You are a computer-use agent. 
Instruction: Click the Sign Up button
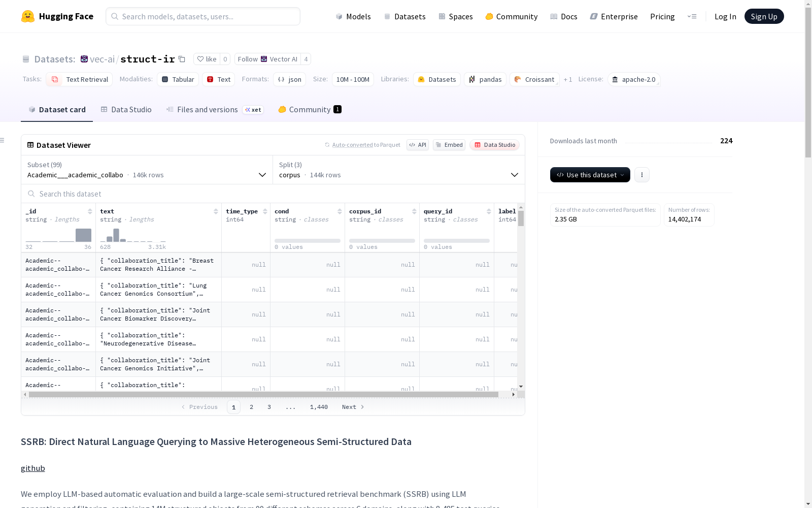(764, 16)
